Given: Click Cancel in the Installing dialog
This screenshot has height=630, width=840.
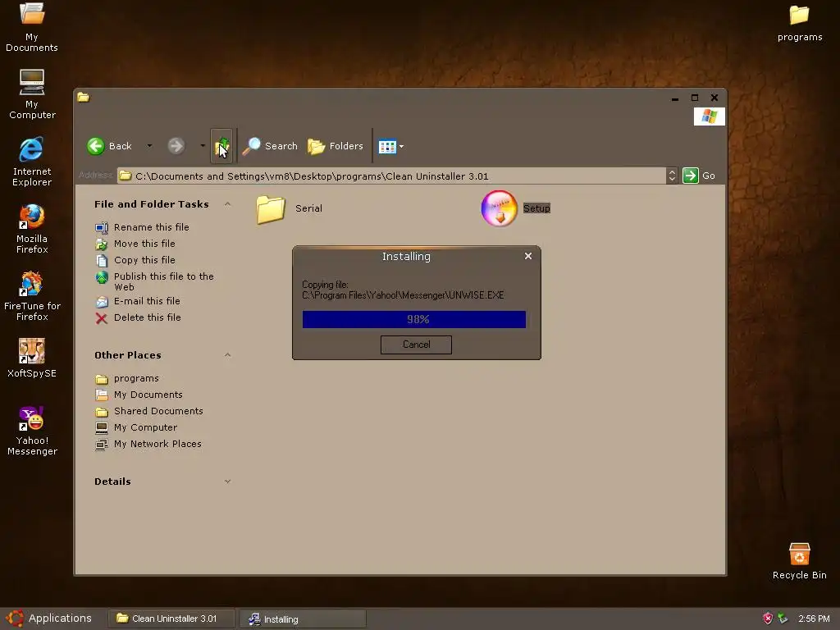Looking at the screenshot, I should (x=416, y=345).
